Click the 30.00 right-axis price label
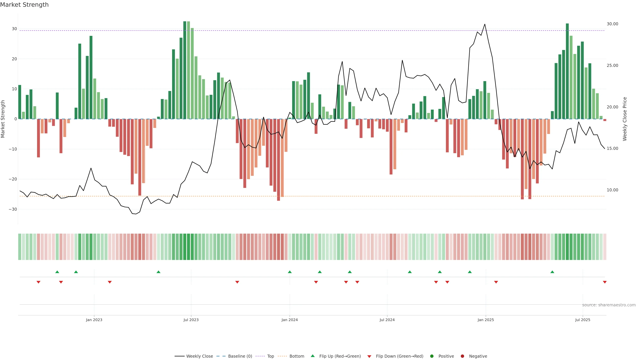Image resolution: width=644 pixels, height=362 pixels. (x=612, y=24)
